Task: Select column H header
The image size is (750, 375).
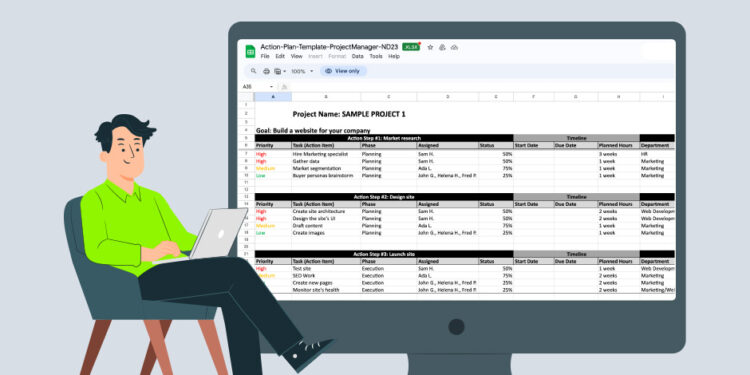Action: (618, 97)
